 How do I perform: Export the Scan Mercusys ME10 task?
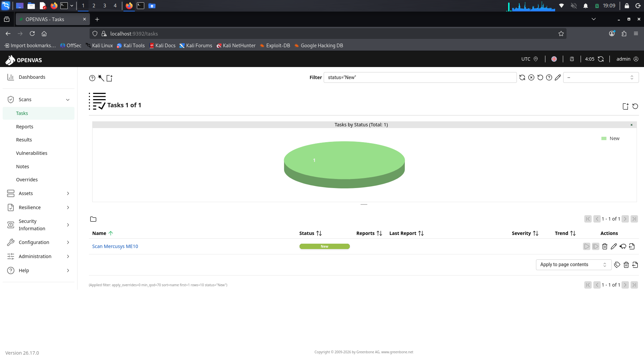pyautogui.click(x=632, y=246)
